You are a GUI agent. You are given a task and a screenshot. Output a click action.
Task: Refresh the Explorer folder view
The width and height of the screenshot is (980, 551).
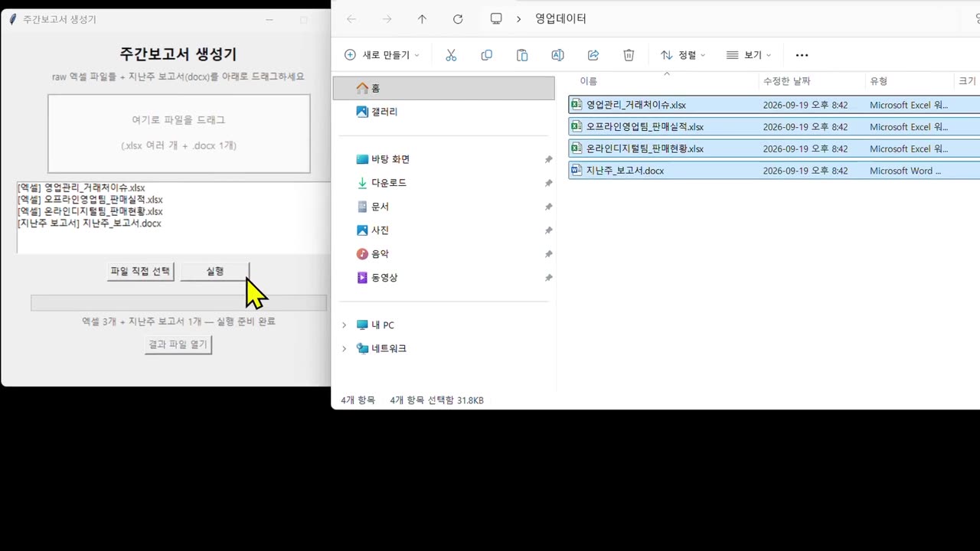pos(458,19)
